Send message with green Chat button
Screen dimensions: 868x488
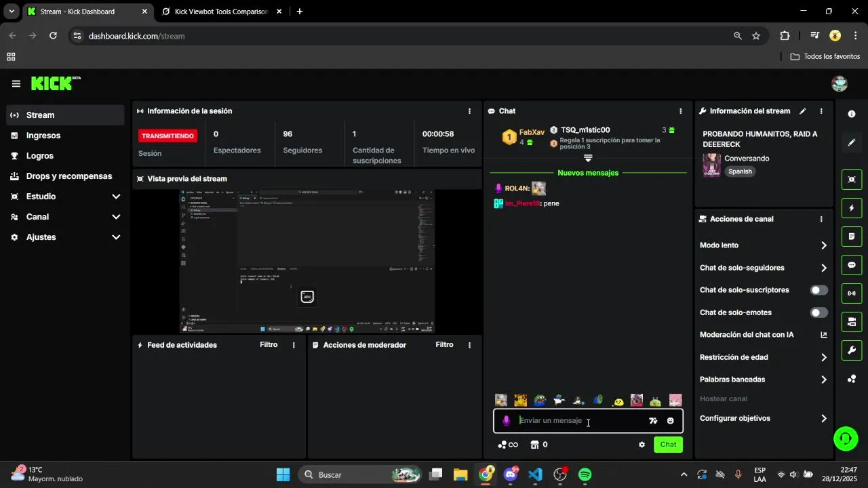pyautogui.click(x=668, y=445)
